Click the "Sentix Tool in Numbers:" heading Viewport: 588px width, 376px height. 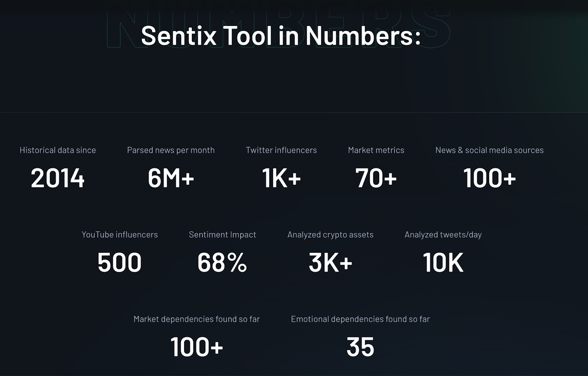pyautogui.click(x=281, y=36)
